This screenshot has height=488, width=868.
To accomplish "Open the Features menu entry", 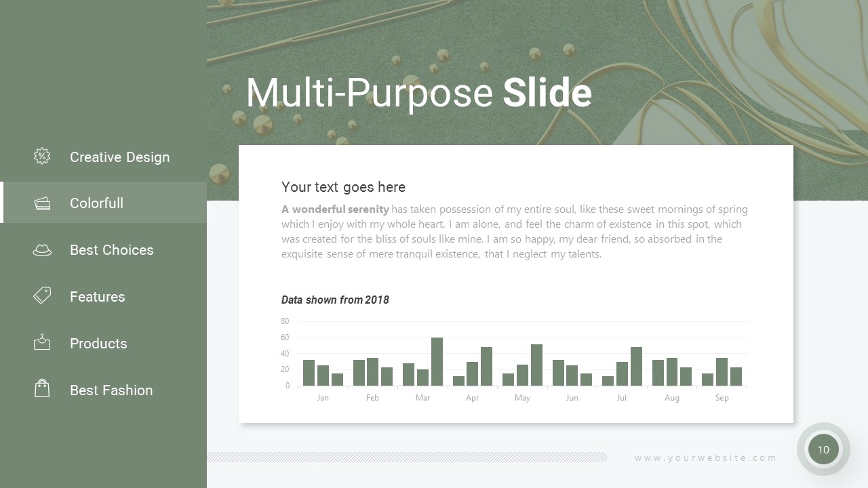I will [97, 297].
